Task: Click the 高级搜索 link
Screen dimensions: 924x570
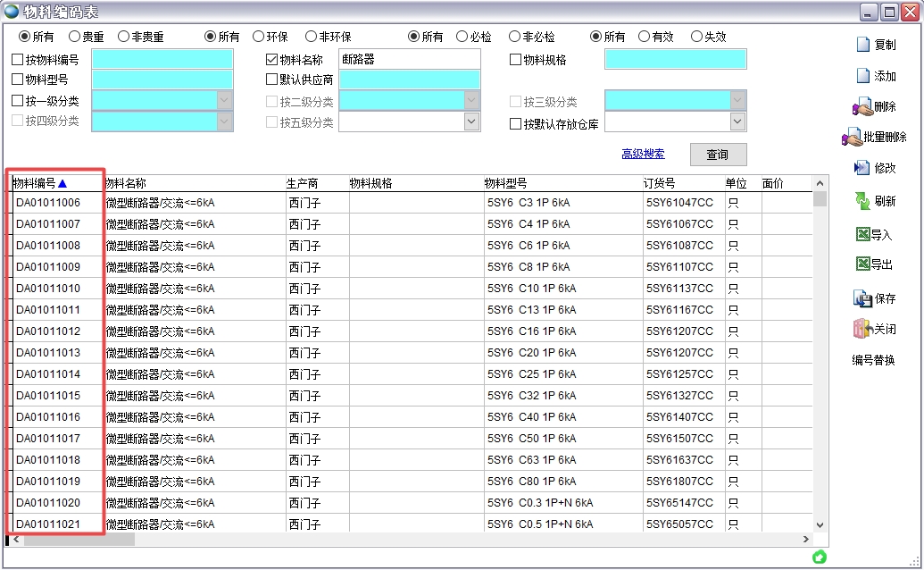Action: coord(643,154)
